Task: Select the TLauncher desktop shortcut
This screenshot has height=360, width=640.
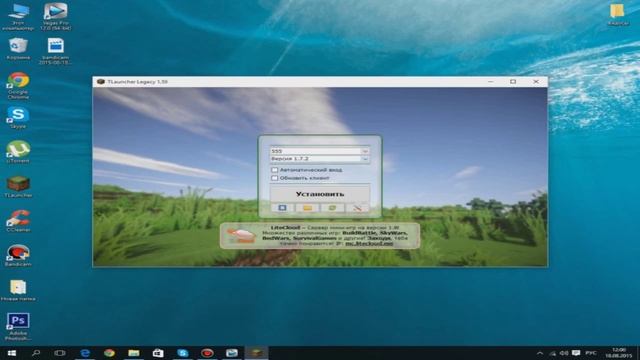Action: 18,187
